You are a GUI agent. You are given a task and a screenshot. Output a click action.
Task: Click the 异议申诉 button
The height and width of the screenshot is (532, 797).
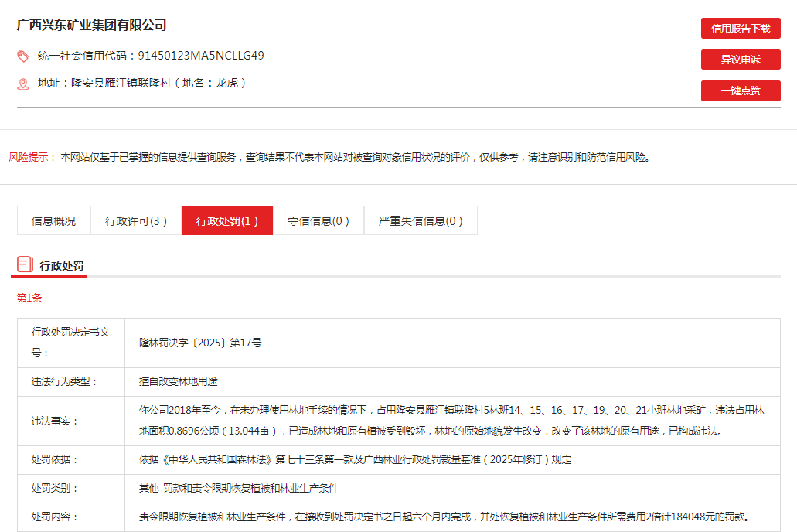click(741, 60)
